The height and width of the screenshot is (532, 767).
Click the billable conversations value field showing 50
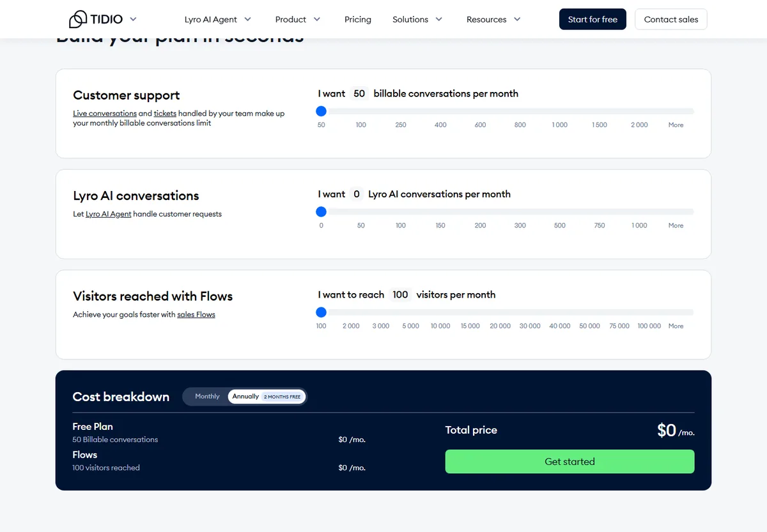point(359,93)
